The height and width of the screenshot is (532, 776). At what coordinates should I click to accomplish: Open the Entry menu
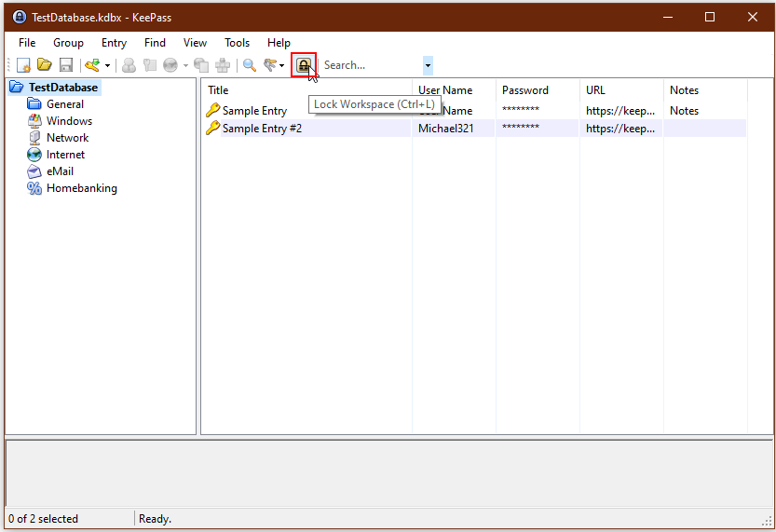pyautogui.click(x=114, y=43)
